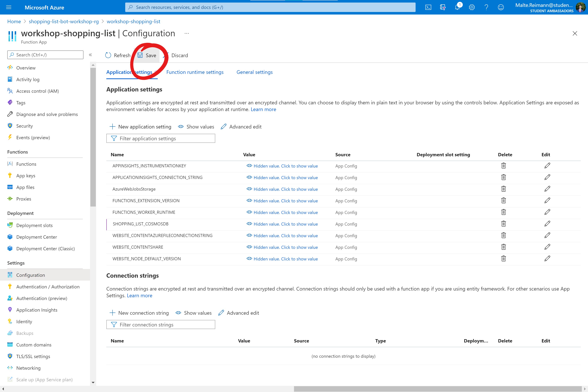Switch to General settings tab
The image size is (588, 392).
[x=254, y=72]
